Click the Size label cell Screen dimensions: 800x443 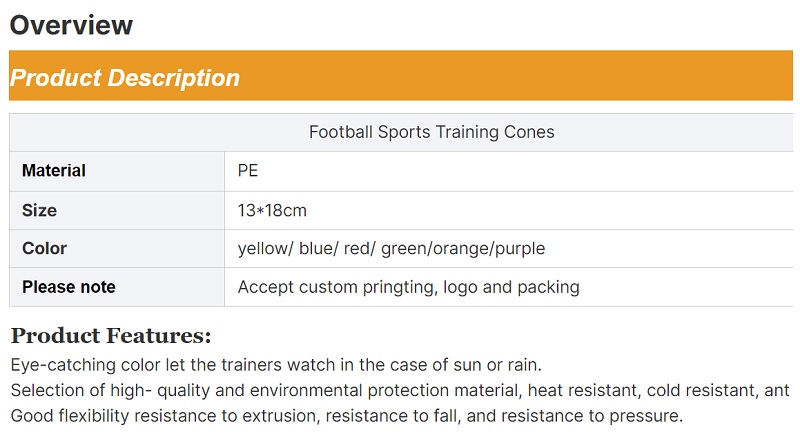(x=117, y=210)
